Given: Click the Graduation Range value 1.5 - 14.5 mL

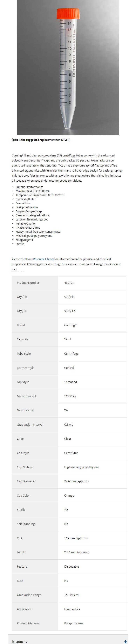Looking at the screenshot, I should click(x=72, y=595).
